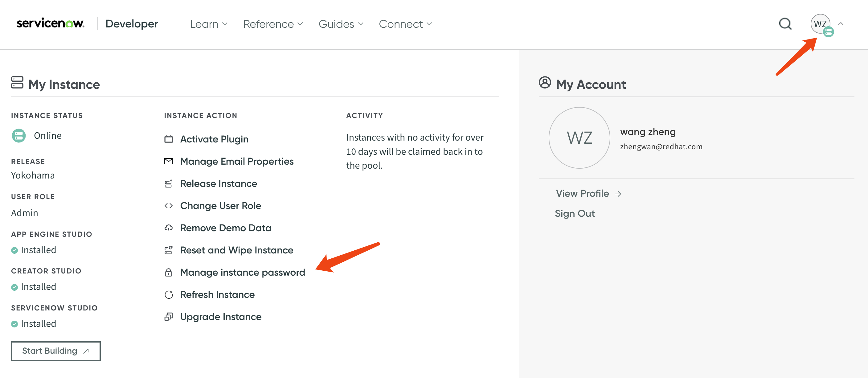The image size is (868, 378).
Task: Click the lock icon for instance password
Action: [x=169, y=272]
